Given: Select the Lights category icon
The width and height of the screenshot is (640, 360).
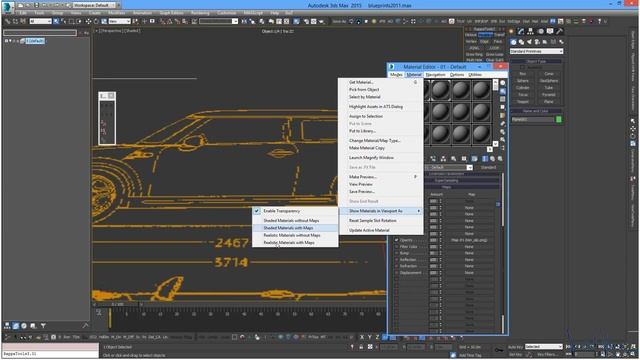Looking at the screenshot, I should point(529,42).
